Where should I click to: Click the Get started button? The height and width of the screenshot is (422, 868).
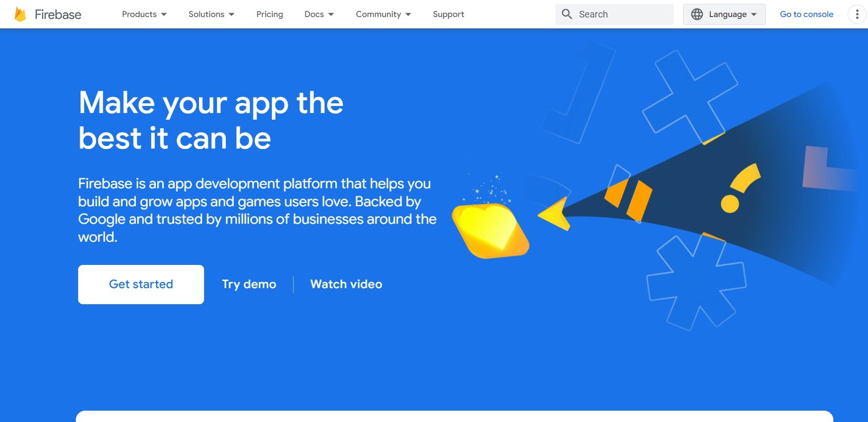141,284
